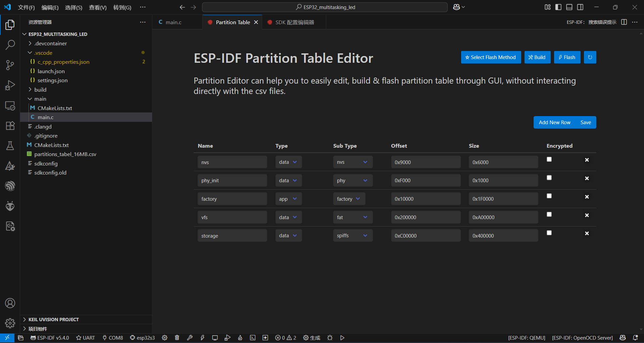Click Select Flash Method button
The height and width of the screenshot is (343, 644).
pos(491,57)
